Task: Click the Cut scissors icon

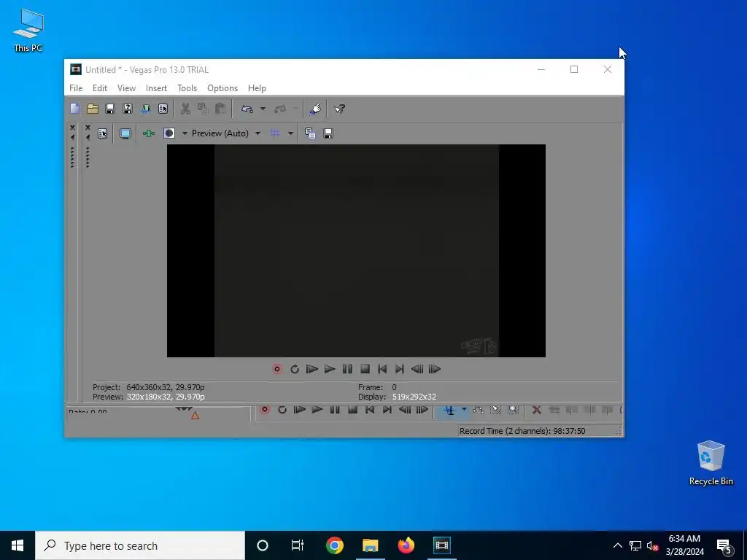Action: [x=185, y=109]
